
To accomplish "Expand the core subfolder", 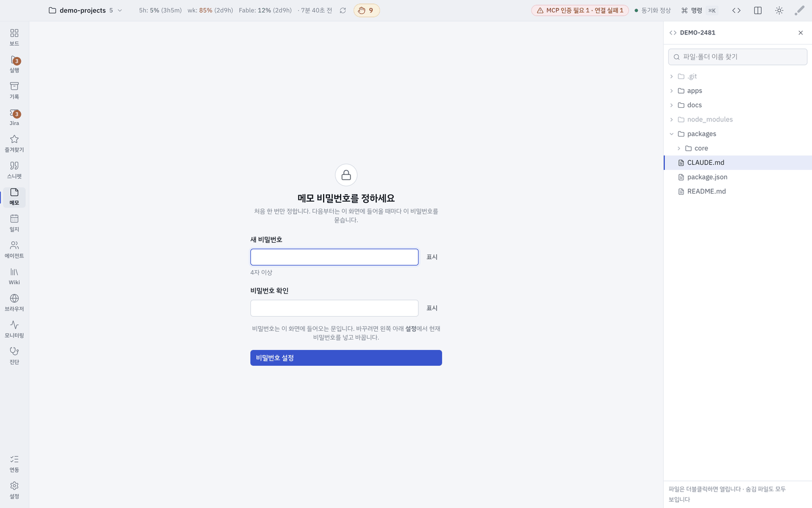I will pyautogui.click(x=678, y=148).
